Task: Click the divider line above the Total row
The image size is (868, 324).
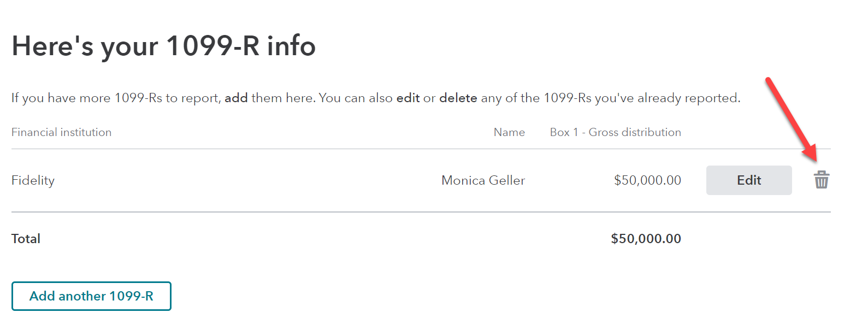Action: coord(421,212)
